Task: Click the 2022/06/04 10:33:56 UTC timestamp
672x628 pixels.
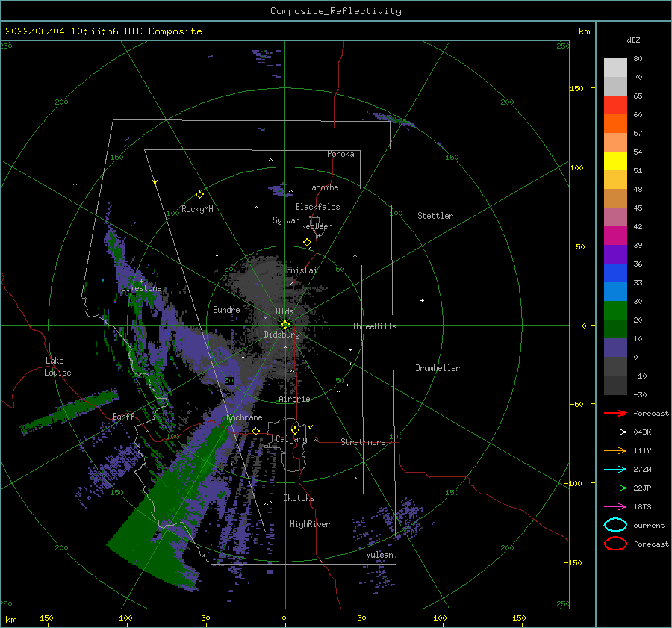Action: 65,31
